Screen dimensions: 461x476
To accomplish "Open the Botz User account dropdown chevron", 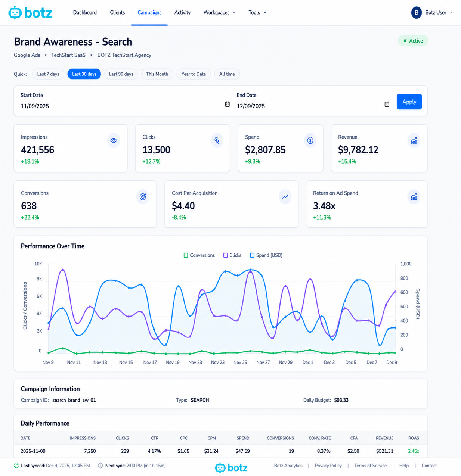I will tap(451, 12).
